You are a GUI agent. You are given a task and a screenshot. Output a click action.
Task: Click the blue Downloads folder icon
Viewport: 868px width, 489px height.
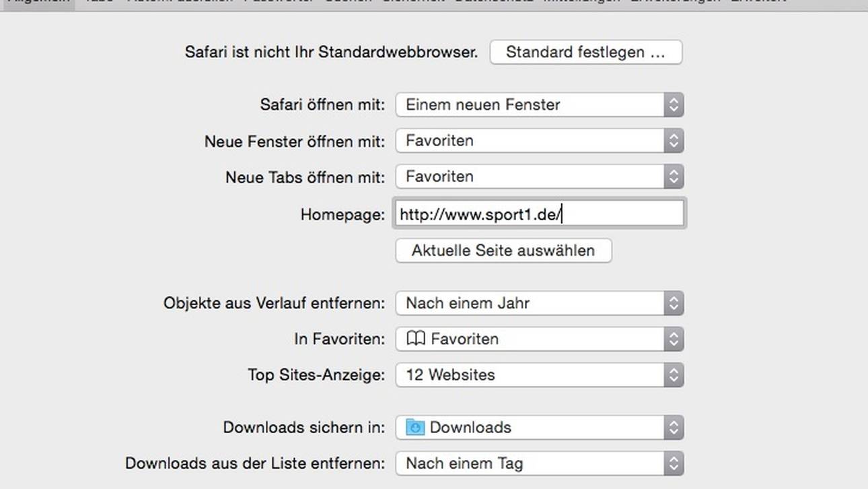pyautogui.click(x=415, y=428)
